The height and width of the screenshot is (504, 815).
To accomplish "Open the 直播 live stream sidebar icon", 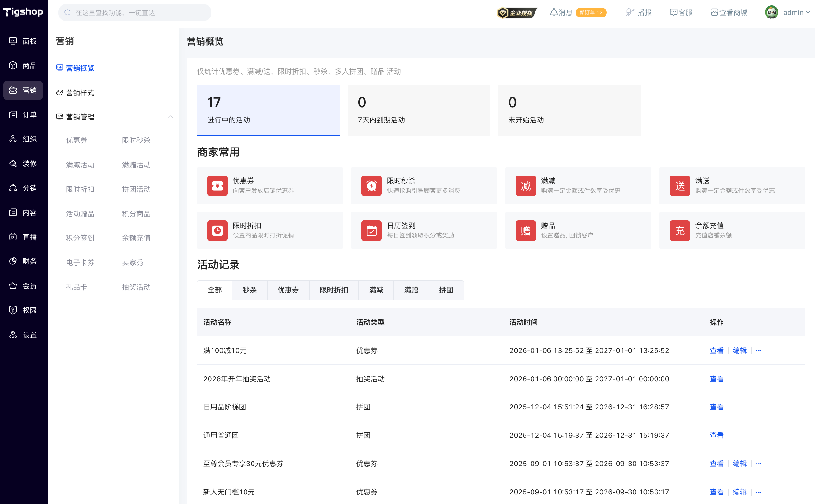I will click(13, 237).
